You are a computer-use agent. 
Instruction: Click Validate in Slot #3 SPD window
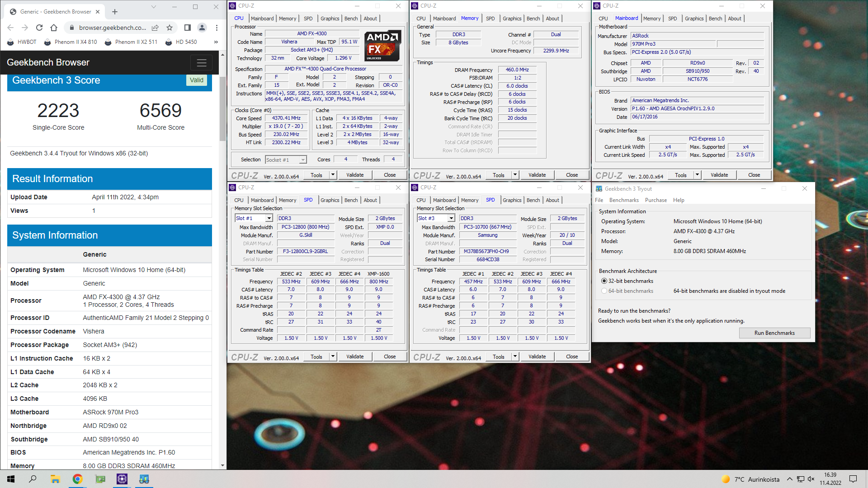point(537,357)
